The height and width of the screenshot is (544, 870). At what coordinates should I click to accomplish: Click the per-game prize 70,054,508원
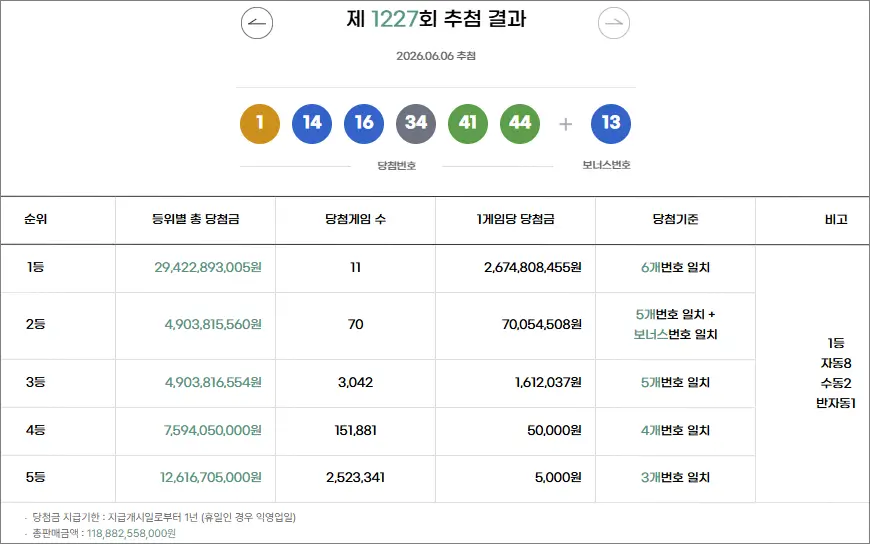pyautogui.click(x=542, y=324)
